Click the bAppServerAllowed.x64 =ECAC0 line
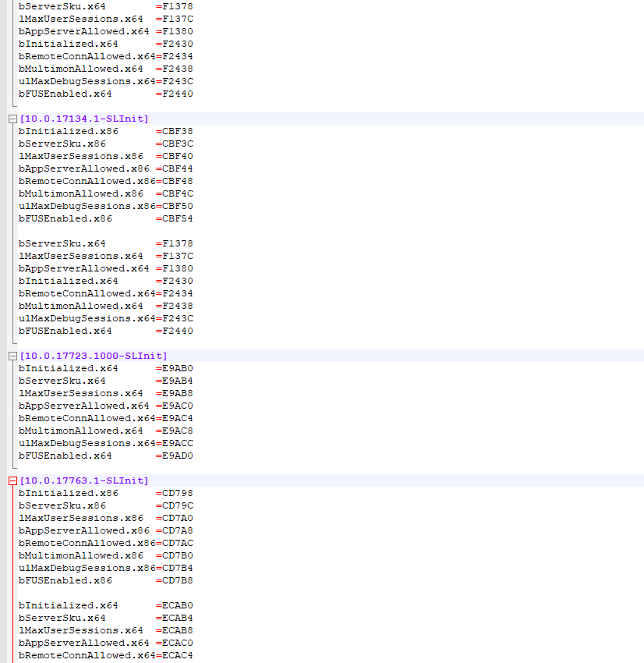This screenshot has width=644, height=663. (105, 643)
